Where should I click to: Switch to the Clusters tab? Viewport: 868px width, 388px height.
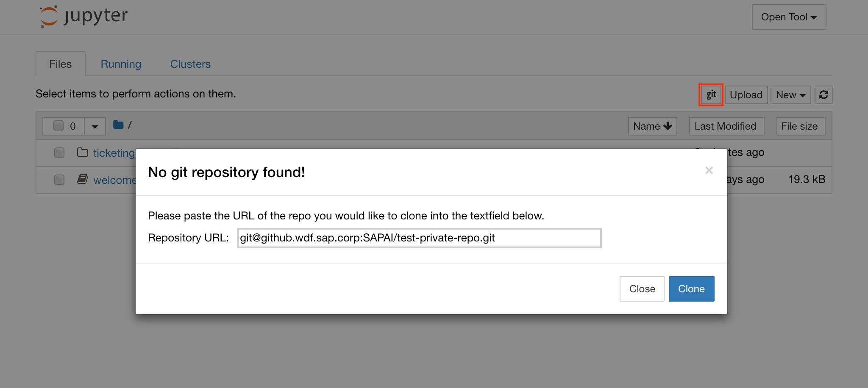[x=190, y=64]
